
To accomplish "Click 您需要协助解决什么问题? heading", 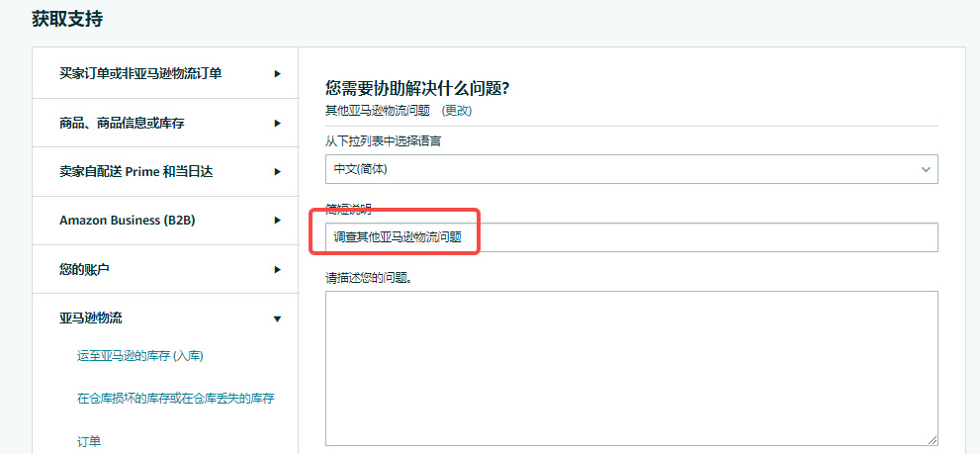I will 417,88.
